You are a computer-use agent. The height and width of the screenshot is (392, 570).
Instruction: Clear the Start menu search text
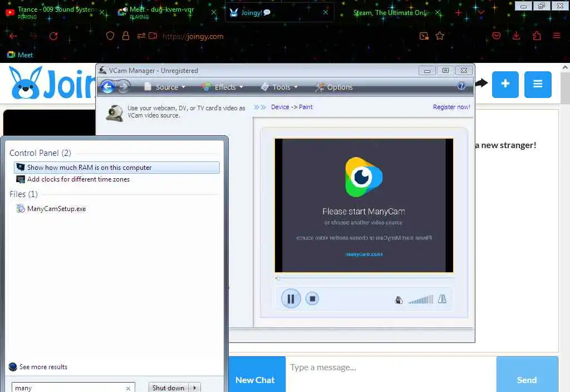coord(129,388)
